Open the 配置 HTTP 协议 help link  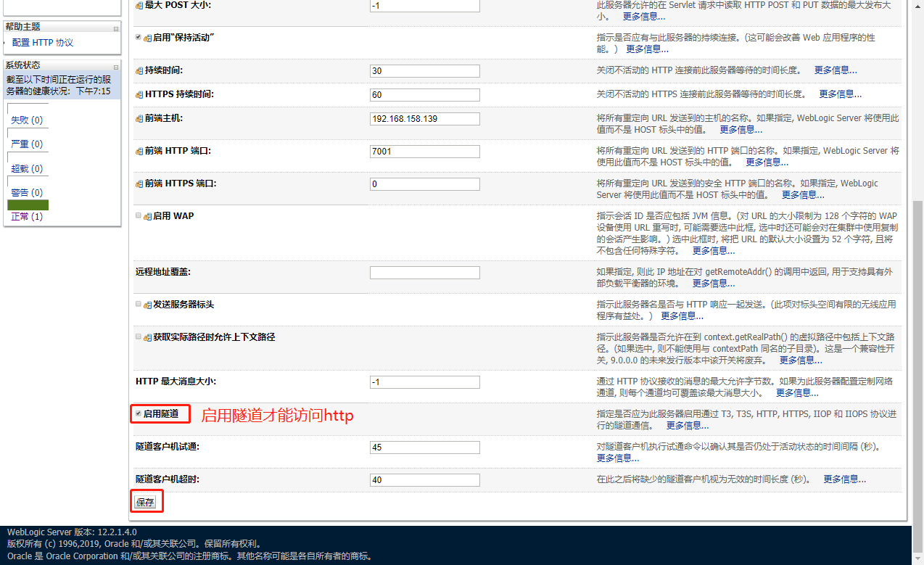tap(43, 43)
